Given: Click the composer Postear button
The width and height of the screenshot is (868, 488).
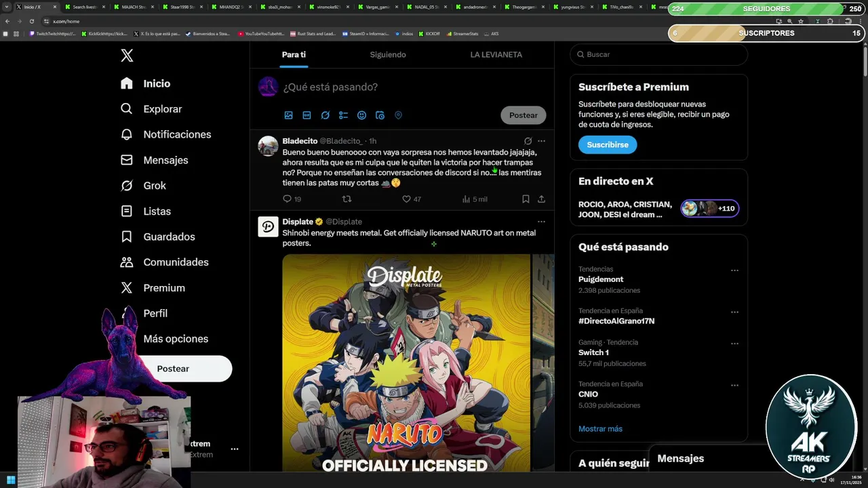Looking at the screenshot, I should click(524, 115).
